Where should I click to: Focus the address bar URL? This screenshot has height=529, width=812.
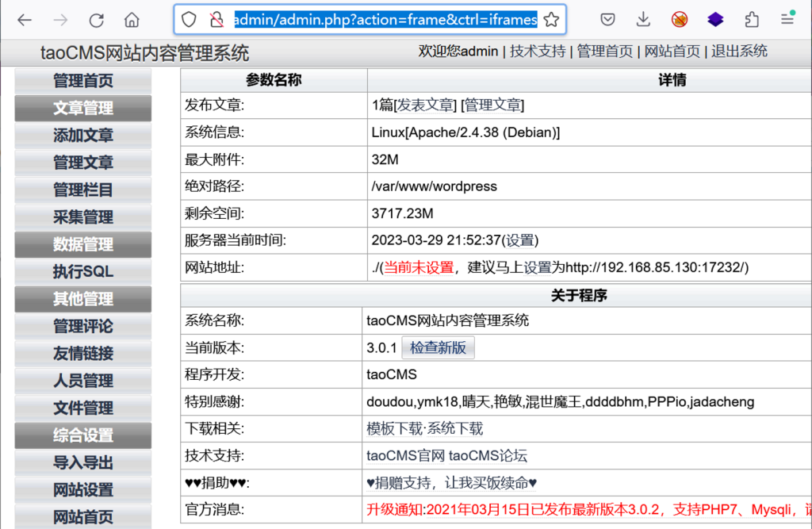[x=386, y=20]
